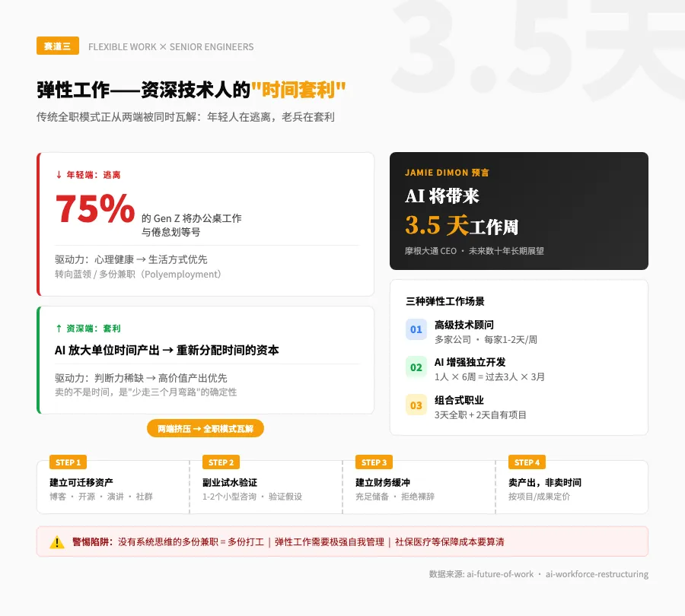
Task: Click the STEP 3 orange tag
Action: (x=374, y=462)
